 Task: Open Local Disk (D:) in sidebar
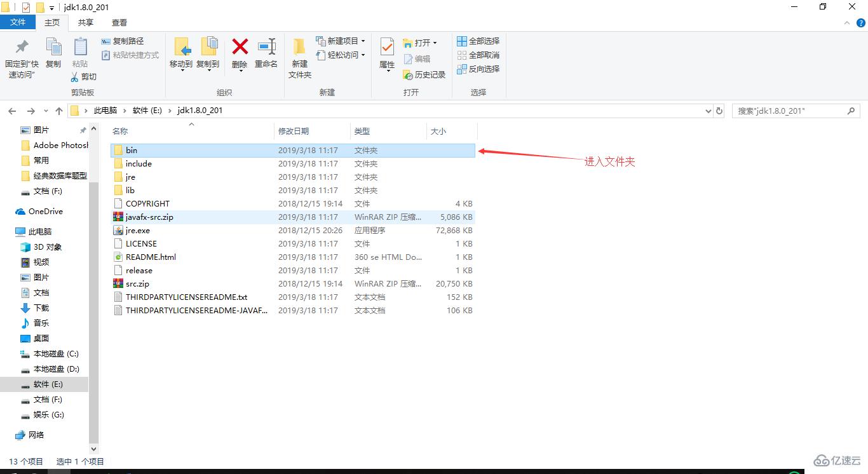(50, 369)
